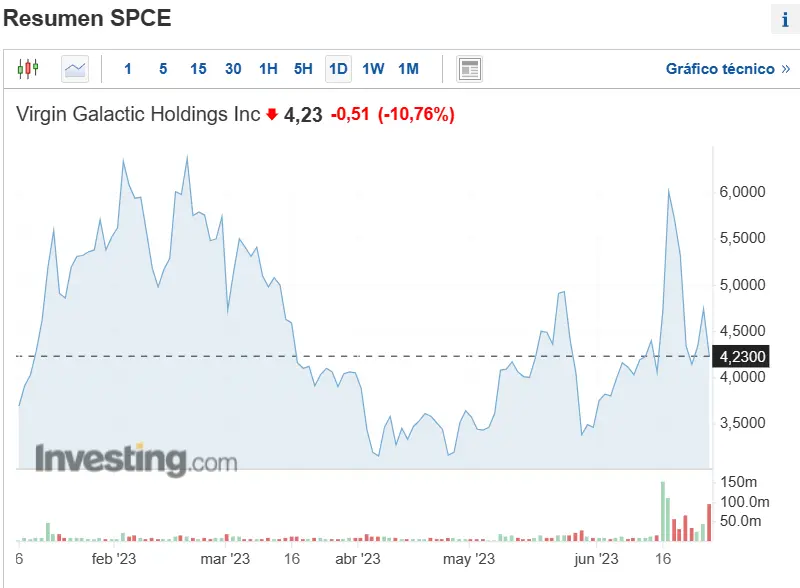The image size is (800, 588).
Task: Click the 4,2300 current price label
Action: (742, 356)
